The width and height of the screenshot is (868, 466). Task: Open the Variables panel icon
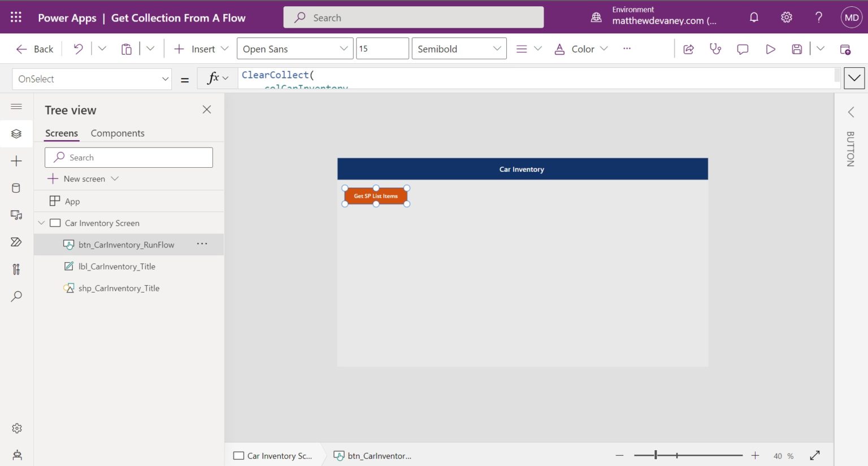[x=16, y=269]
